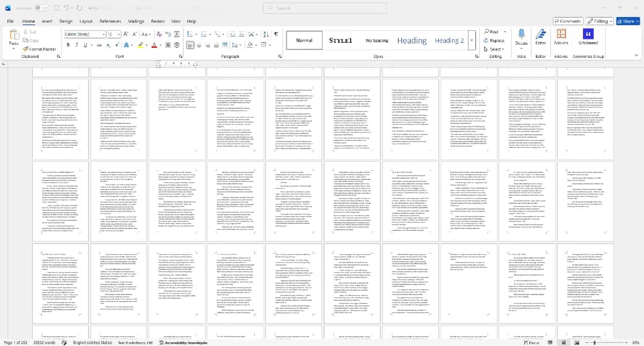The image size is (644, 346).
Task: Launch Scholaread add-in
Action: 588,37
